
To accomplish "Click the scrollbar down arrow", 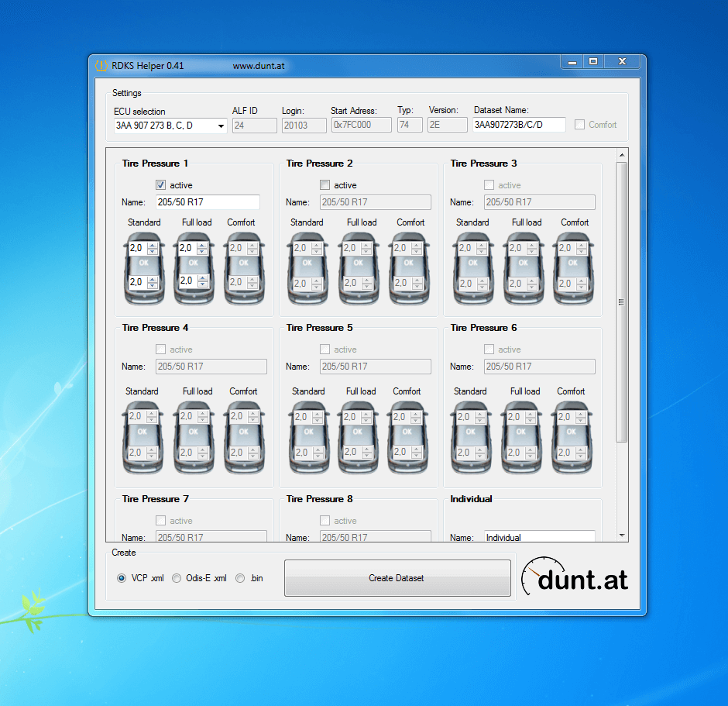I will tap(622, 536).
